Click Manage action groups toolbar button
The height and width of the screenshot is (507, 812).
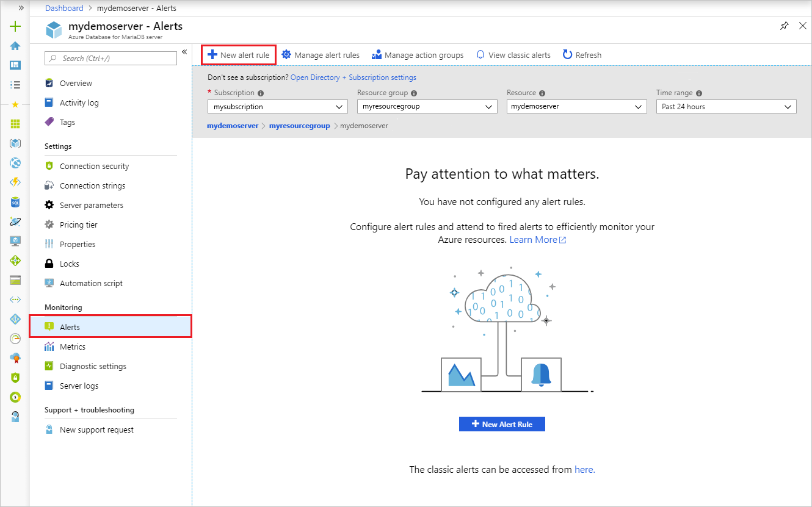click(418, 55)
